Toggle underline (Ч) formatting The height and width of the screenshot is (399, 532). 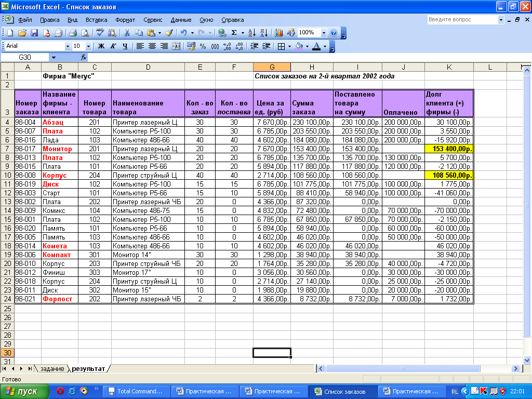125,46
